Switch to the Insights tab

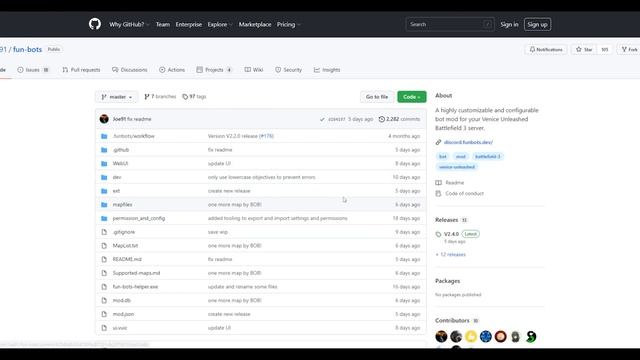pos(327,70)
